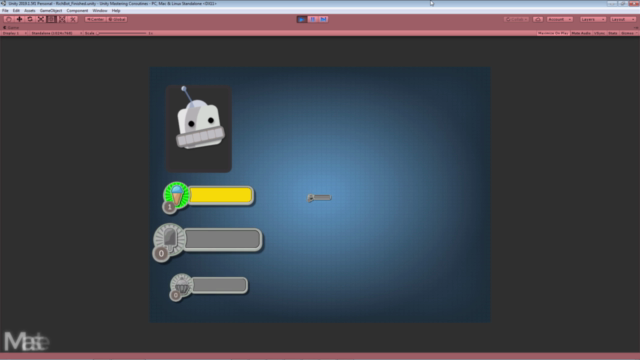Click the popsicle count badge 0
The height and width of the screenshot is (360, 640).
161,253
